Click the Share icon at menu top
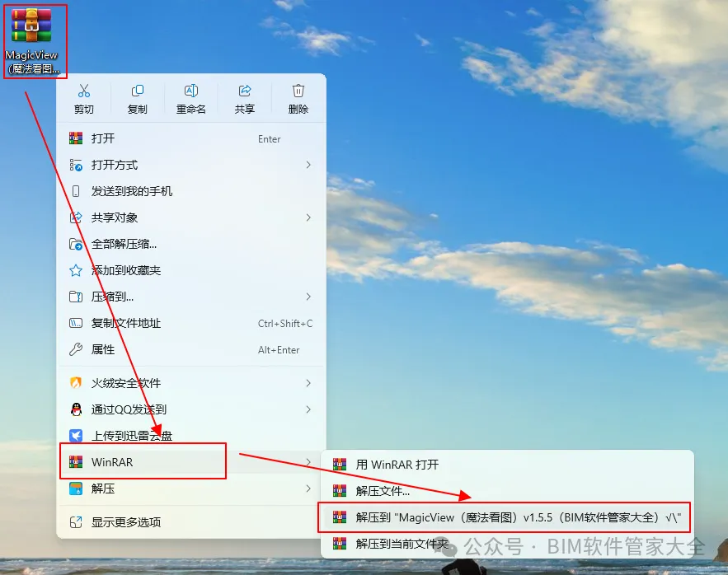The width and height of the screenshot is (728, 575). point(245,91)
